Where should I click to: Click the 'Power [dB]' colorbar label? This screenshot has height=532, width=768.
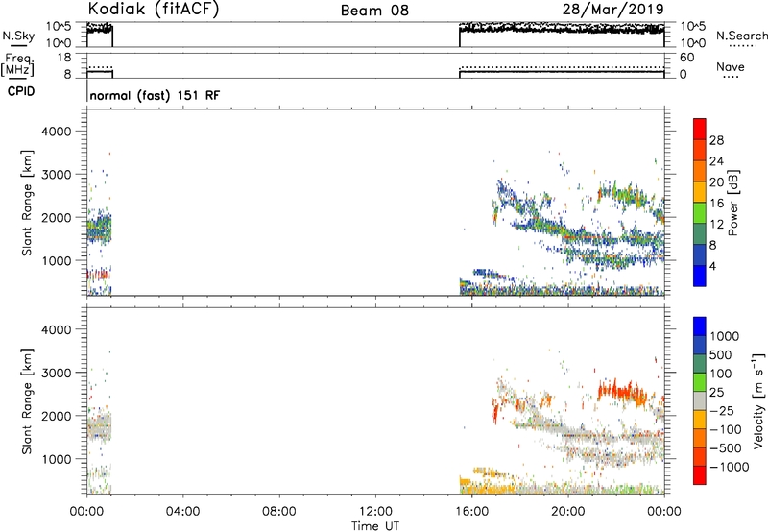733,203
